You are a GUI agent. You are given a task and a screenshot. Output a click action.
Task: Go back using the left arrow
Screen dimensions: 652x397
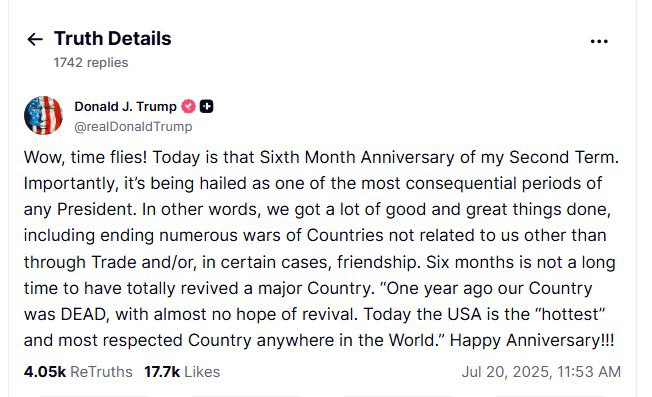point(35,39)
